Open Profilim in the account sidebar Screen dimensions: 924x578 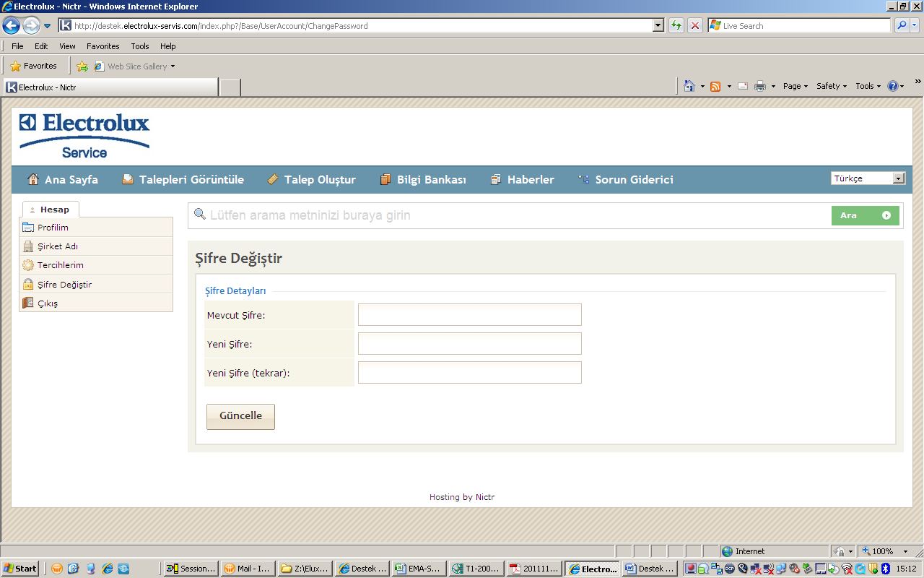(96, 228)
